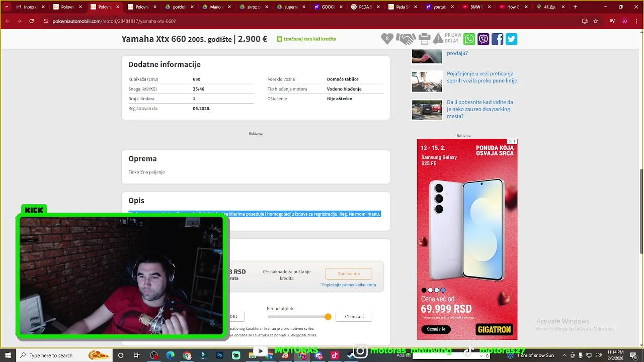Go back to the previous page

pyautogui.click(x=8, y=21)
